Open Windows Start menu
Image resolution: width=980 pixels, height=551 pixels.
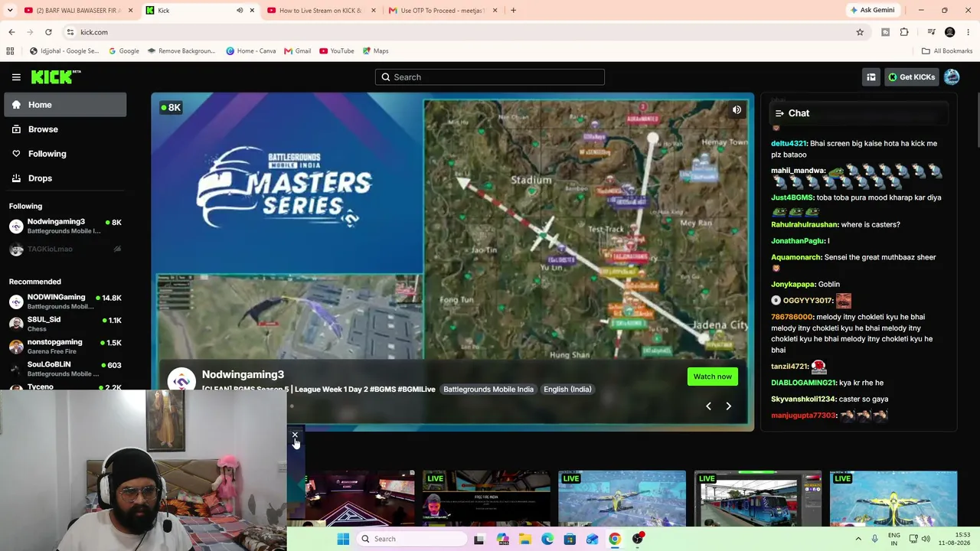click(x=343, y=539)
